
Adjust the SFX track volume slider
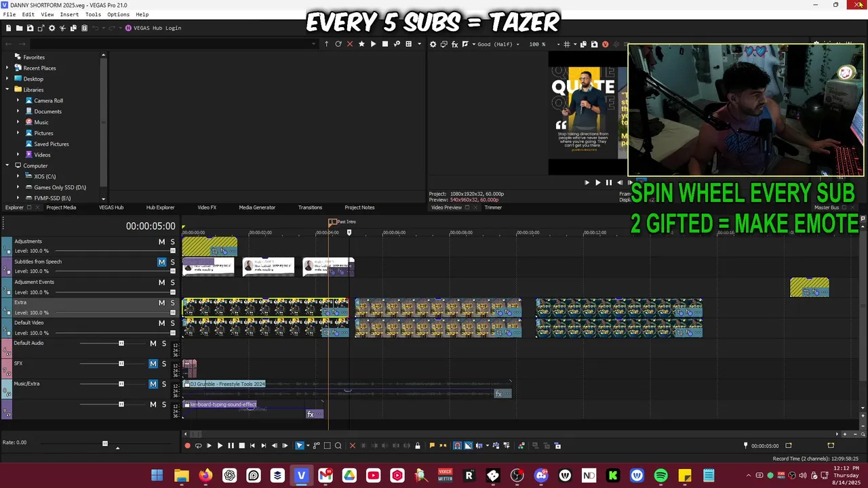(x=121, y=364)
